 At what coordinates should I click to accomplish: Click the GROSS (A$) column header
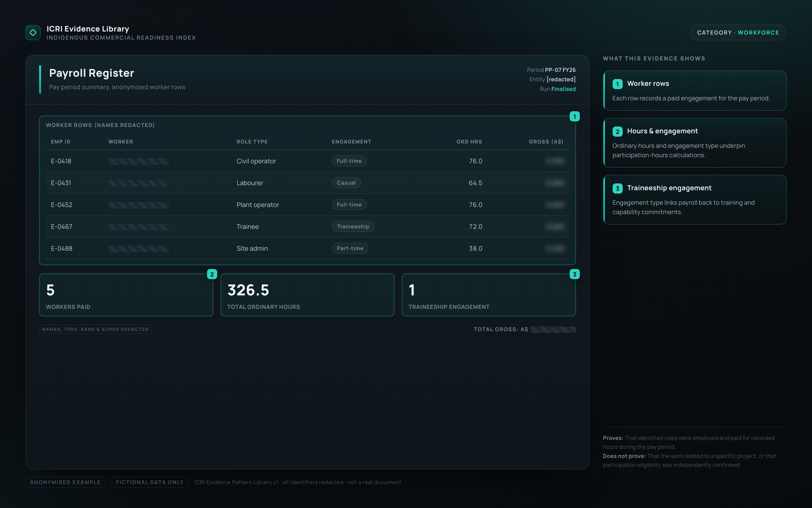pos(546,142)
